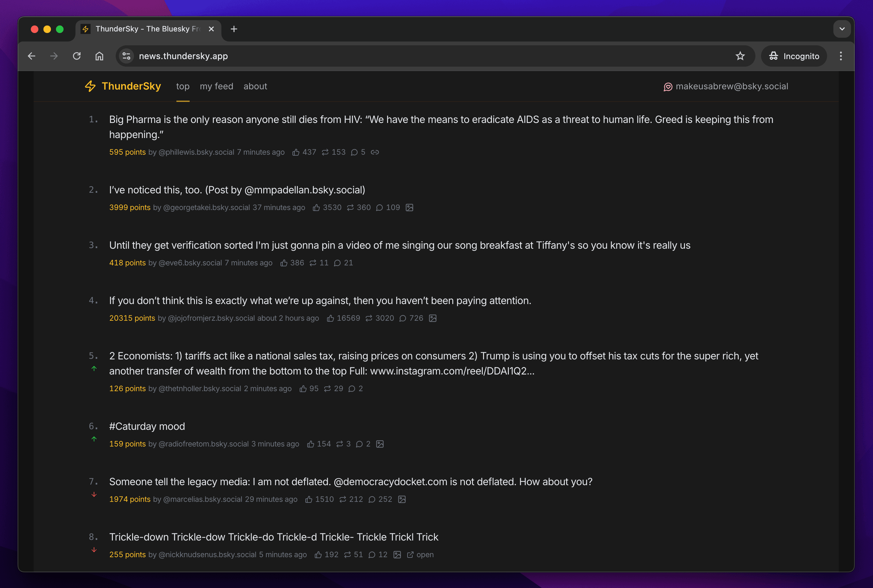Click the external open icon on post 8
873x588 pixels.
point(410,555)
